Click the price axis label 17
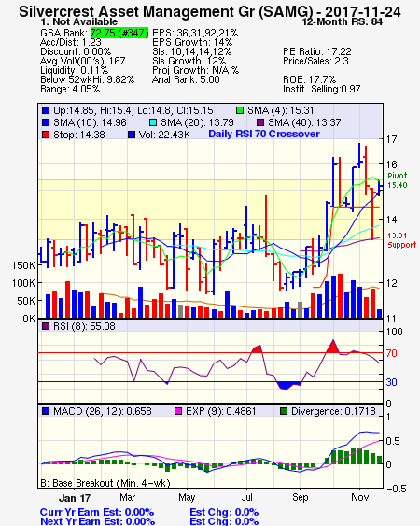 click(x=391, y=139)
